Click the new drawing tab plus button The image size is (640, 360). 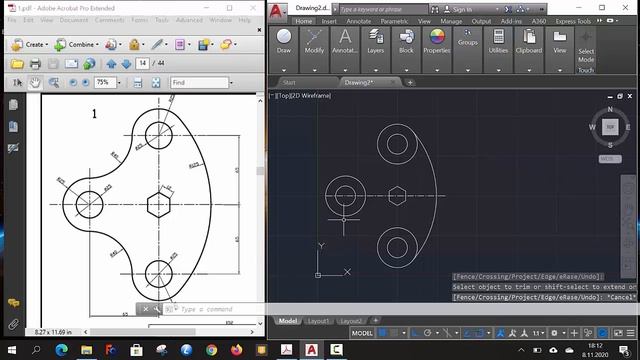tap(410, 82)
